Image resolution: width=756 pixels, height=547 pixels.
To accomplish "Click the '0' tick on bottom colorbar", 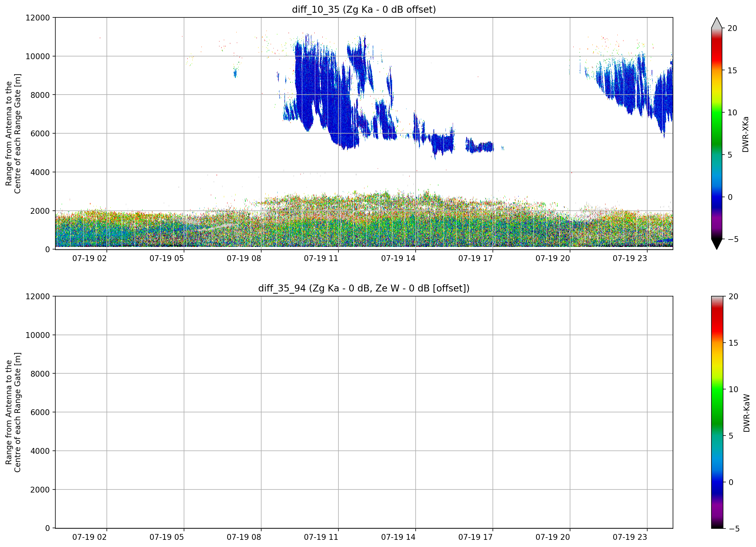I will pos(731,482).
